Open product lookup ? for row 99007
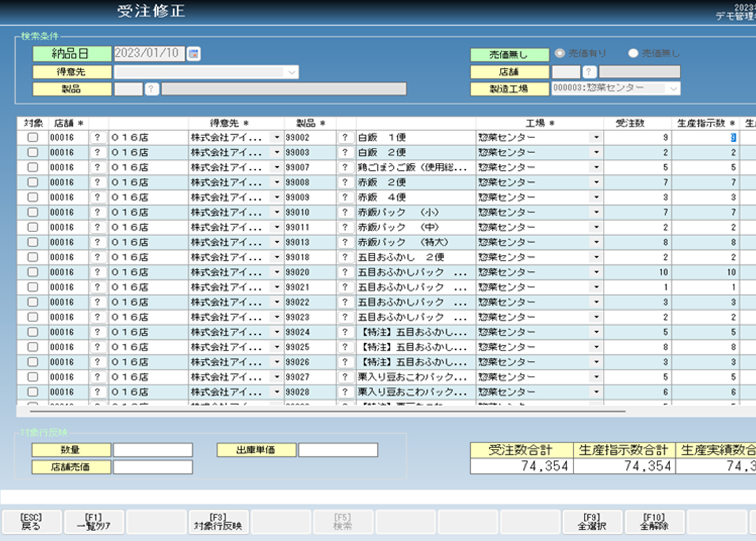The image size is (756, 541). pyautogui.click(x=345, y=168)
